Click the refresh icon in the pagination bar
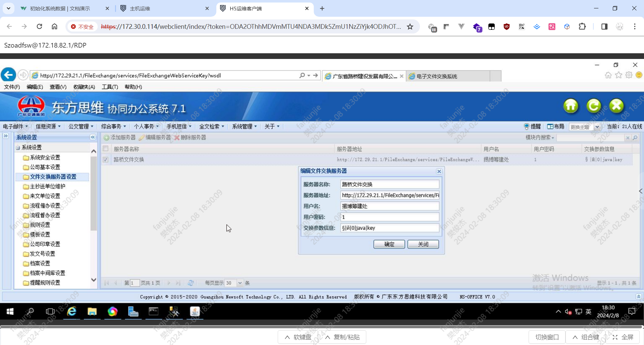 (191, 283)
